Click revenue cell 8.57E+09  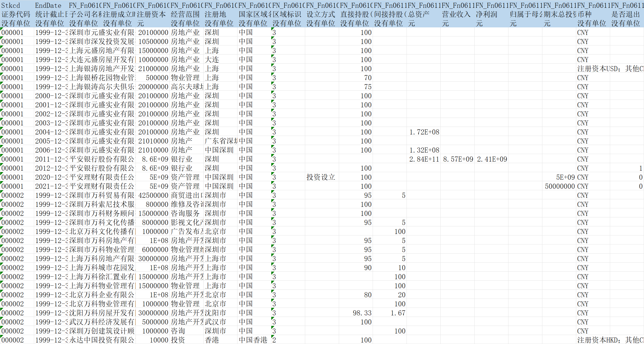pyautogui.click(x=458, y=159)
